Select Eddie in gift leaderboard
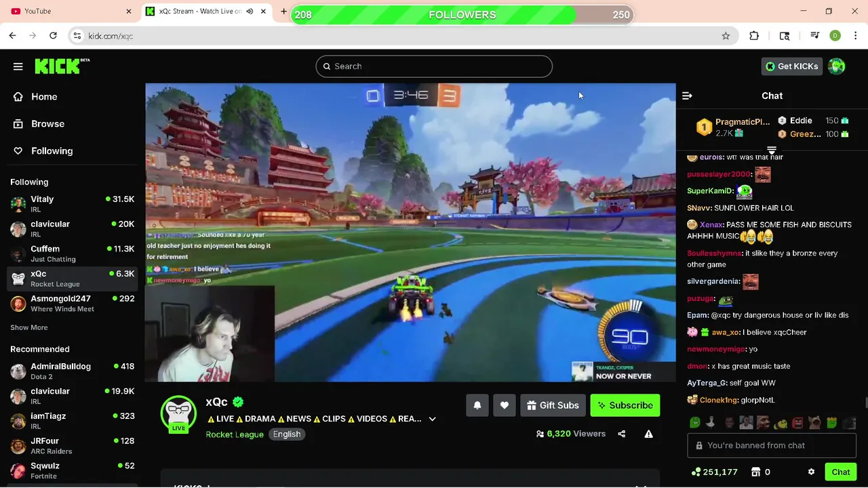 click(812, 121)
